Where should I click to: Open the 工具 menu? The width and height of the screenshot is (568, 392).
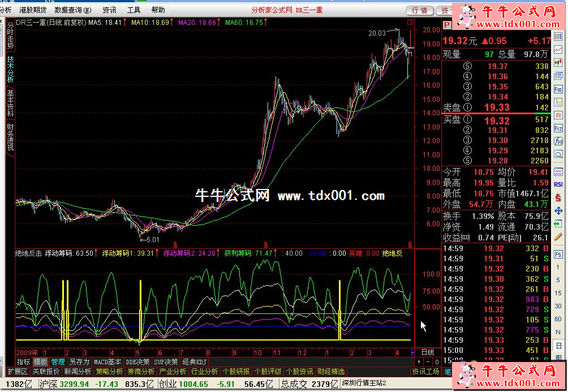(134, 10)
